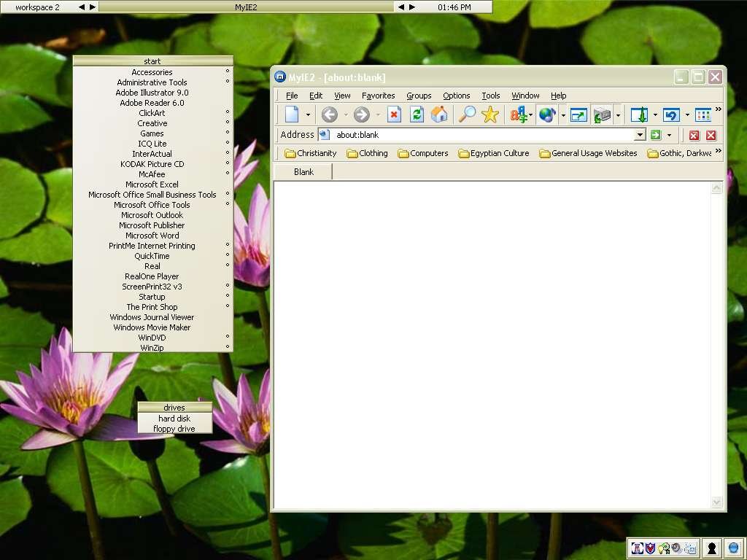
Task: Click the speaker volume tray icon
Action: pyautogui.click(x=676, y=548)
